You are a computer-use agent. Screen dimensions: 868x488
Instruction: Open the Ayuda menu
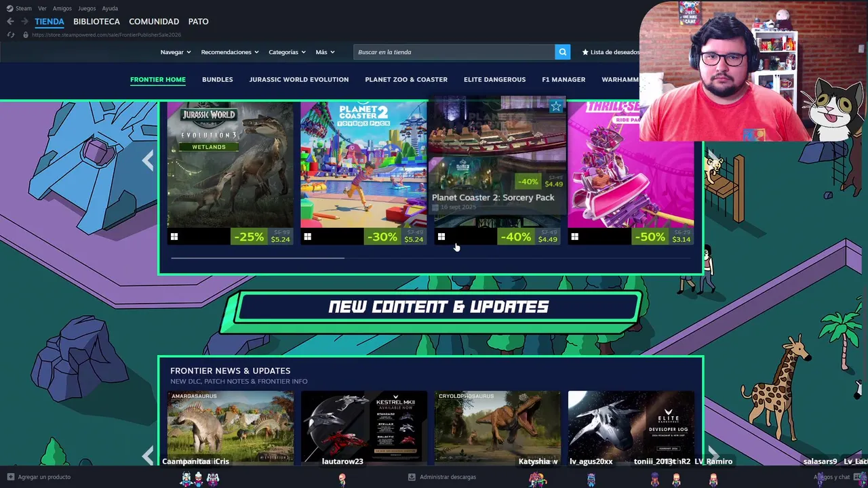click(x=110, y=8)
